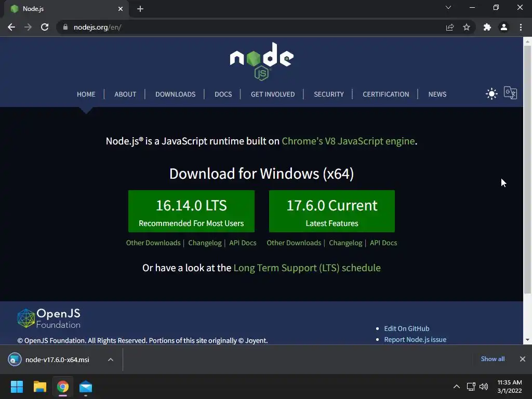Click the scrollbar down arrow

527,340
